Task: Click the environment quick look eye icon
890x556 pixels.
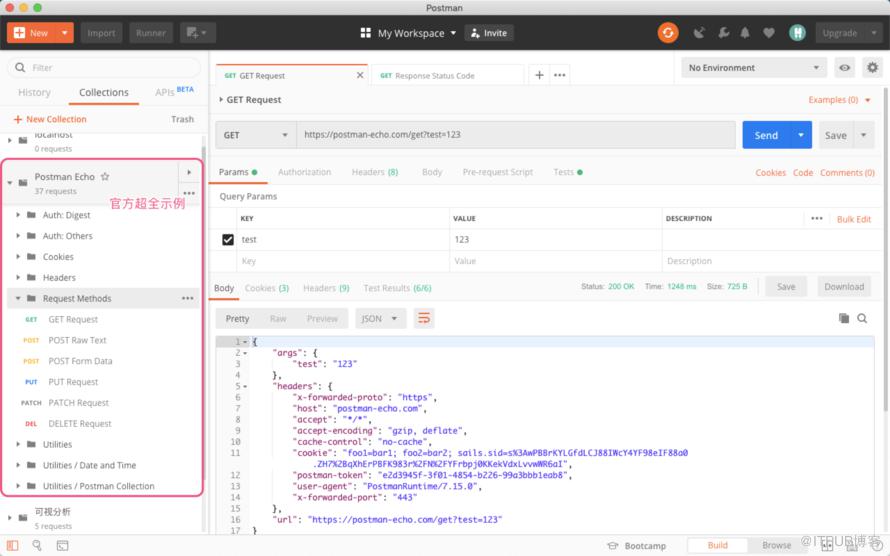Action: [845, 68]
